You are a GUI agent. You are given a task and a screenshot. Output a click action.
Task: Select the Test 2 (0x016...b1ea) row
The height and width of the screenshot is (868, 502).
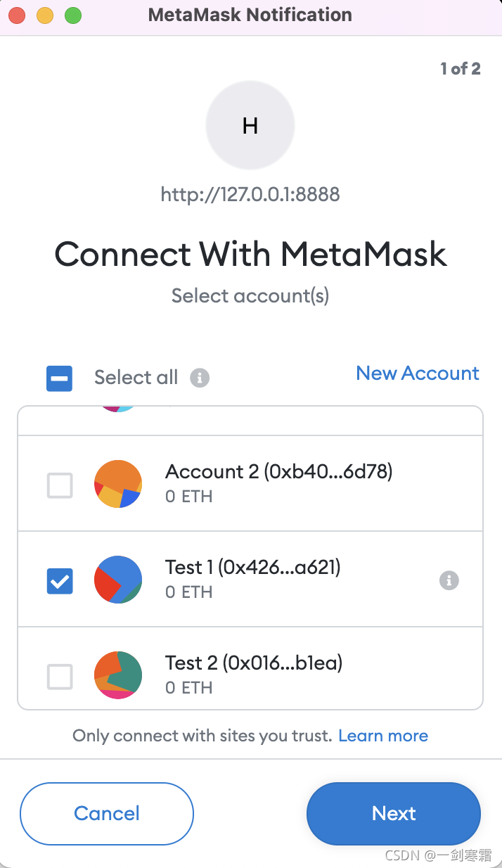(250, 668)
